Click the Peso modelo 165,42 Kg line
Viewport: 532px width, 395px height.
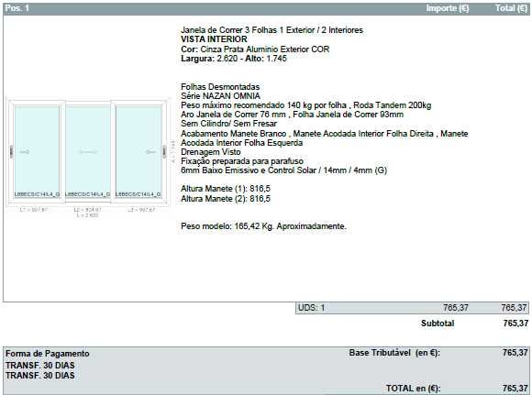(x=263, y=226)
